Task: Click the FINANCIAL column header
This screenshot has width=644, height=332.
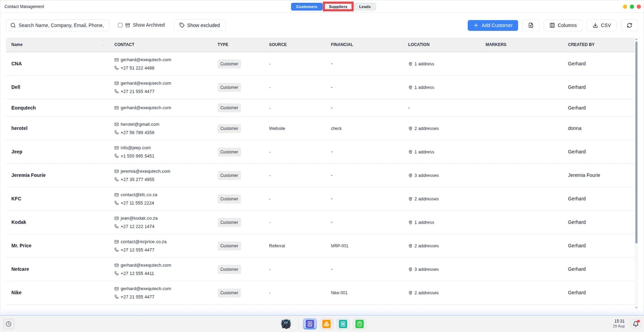Action: [342, 45]
